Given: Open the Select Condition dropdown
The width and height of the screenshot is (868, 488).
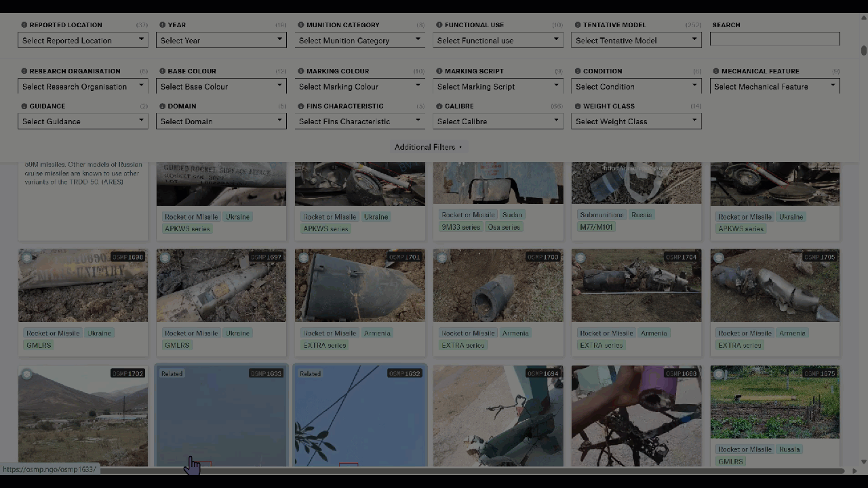Looking at the screenshot, I should tap(636, 87).
